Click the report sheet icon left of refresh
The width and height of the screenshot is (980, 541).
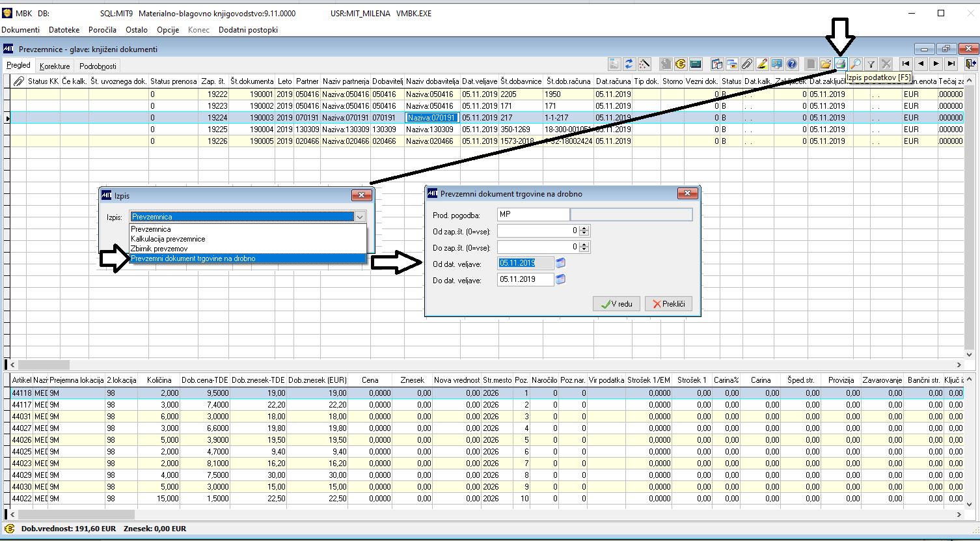click(x=614, y=64)
